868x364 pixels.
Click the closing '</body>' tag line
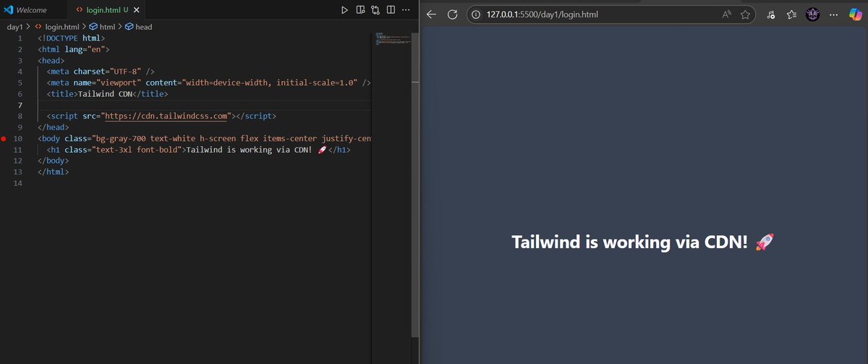pos(53,161)
